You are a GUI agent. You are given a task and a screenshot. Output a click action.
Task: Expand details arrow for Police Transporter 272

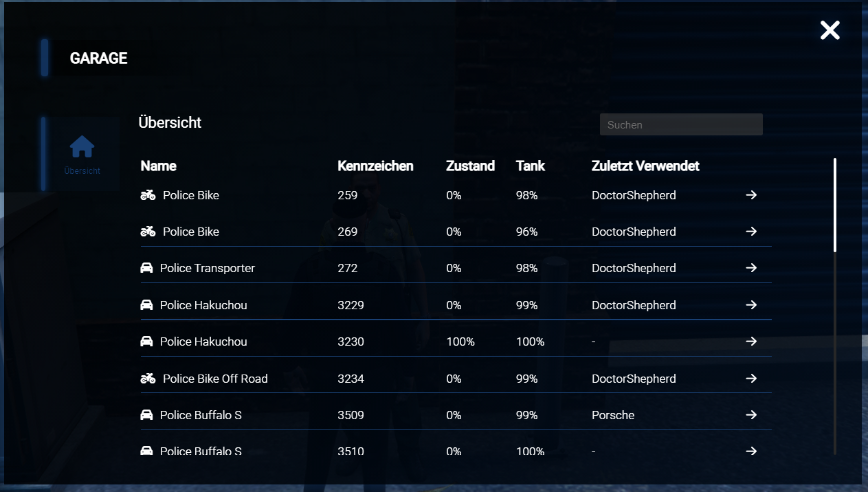pyautogui.click(x=751, y=268)
